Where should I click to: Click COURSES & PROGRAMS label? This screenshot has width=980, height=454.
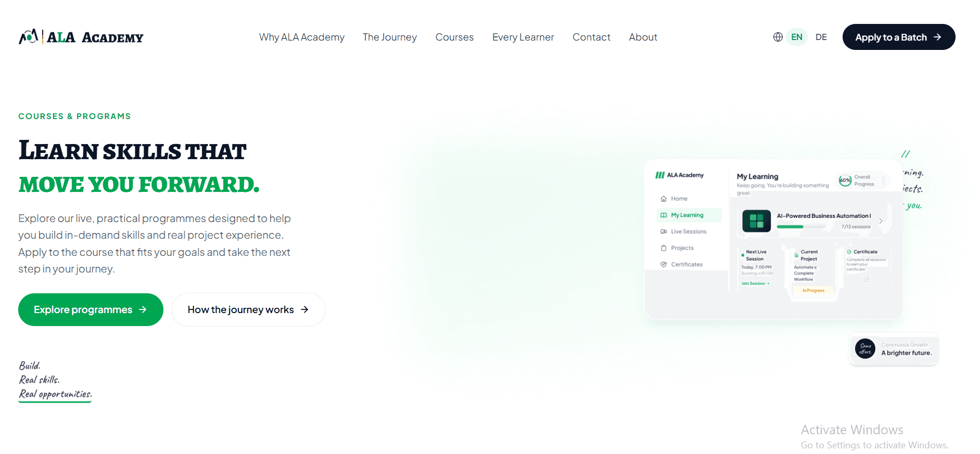click(x=74, y=116)
